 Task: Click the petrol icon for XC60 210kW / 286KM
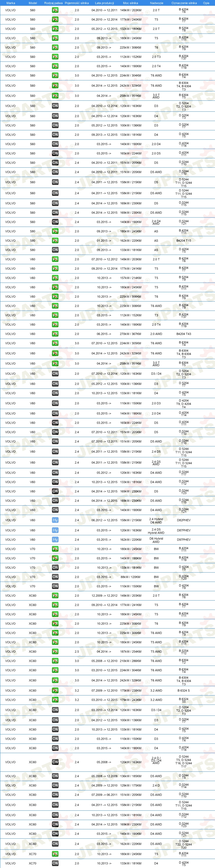coord(55,661)
